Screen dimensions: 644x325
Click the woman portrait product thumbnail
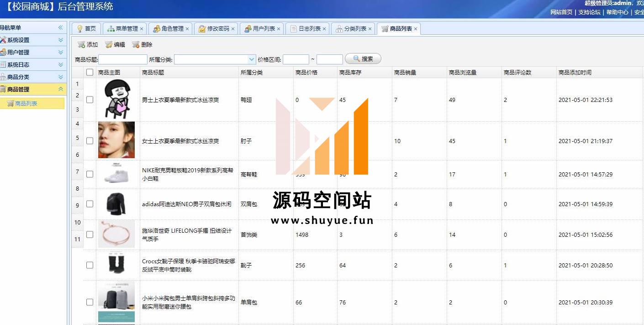coord(116,140)
